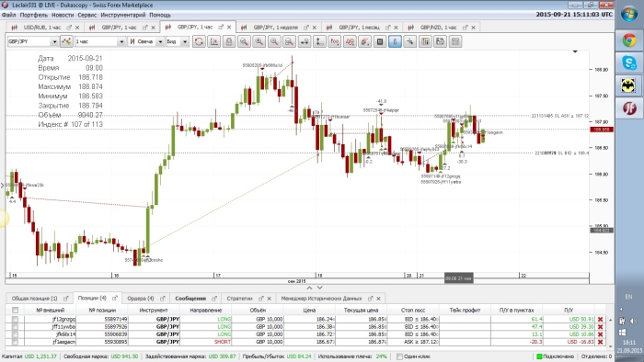Expand the GBP/JPY instrument dropdown

point(53,41)
